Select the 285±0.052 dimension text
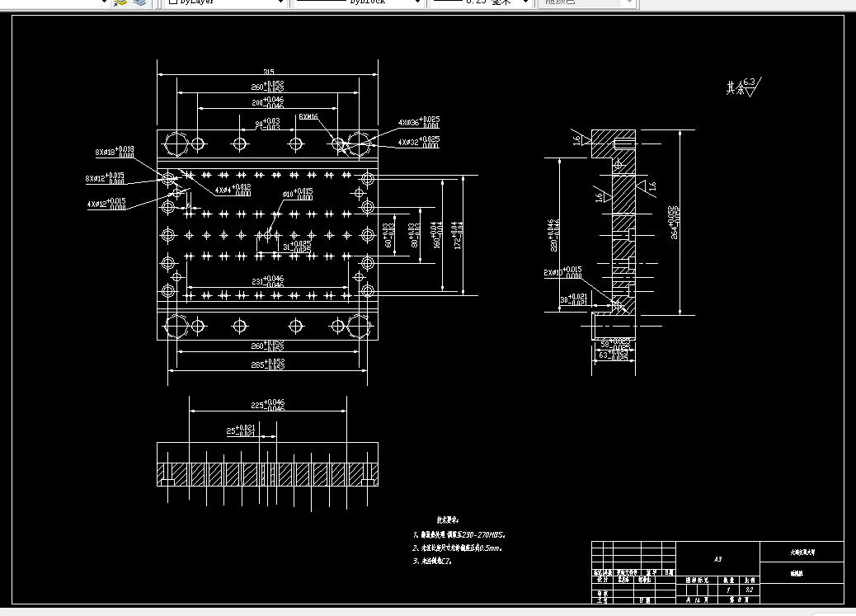This screenshot has width=856, height=616. (x=267, y=364)
